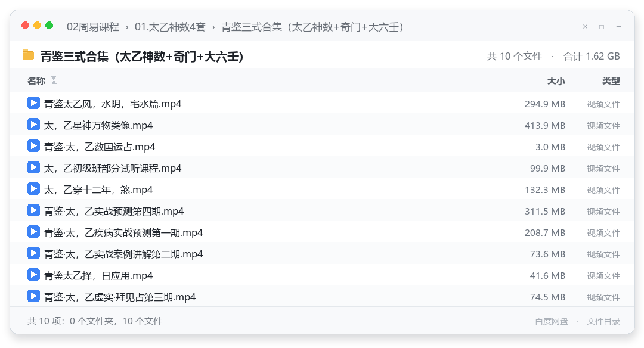
Task: Select file name 青鉴·太，乙实战案例讲解第二期.mp4
Action: coord(123,254)
